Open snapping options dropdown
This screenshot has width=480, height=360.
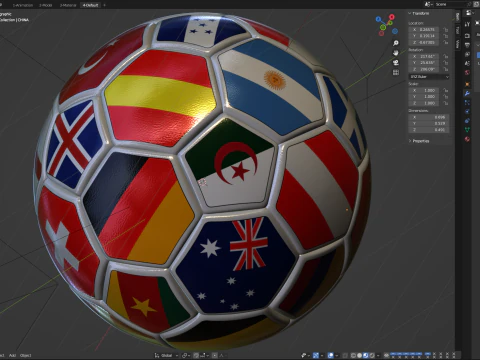pyautogui.click(x=203, y=355)
